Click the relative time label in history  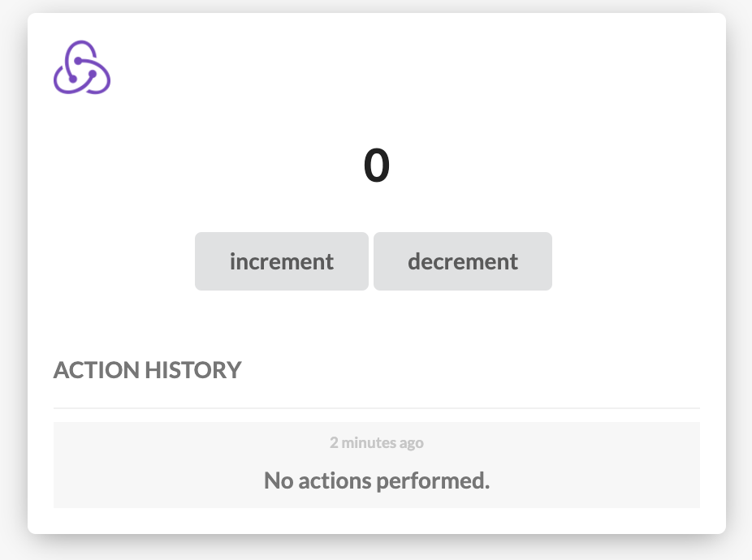click(377, 442)
